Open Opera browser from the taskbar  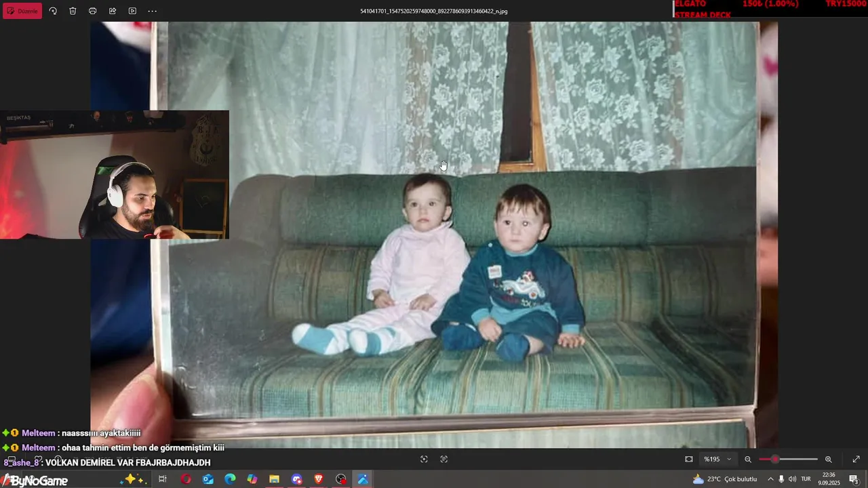(186, 479)
